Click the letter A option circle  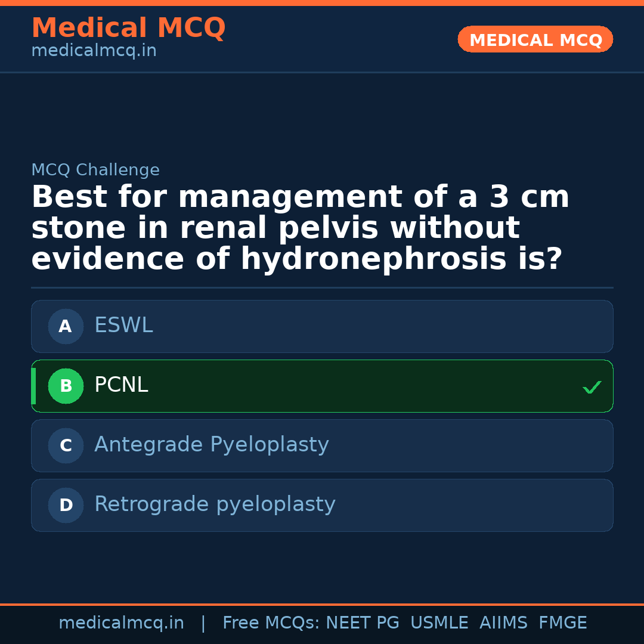tap(66, 326)
